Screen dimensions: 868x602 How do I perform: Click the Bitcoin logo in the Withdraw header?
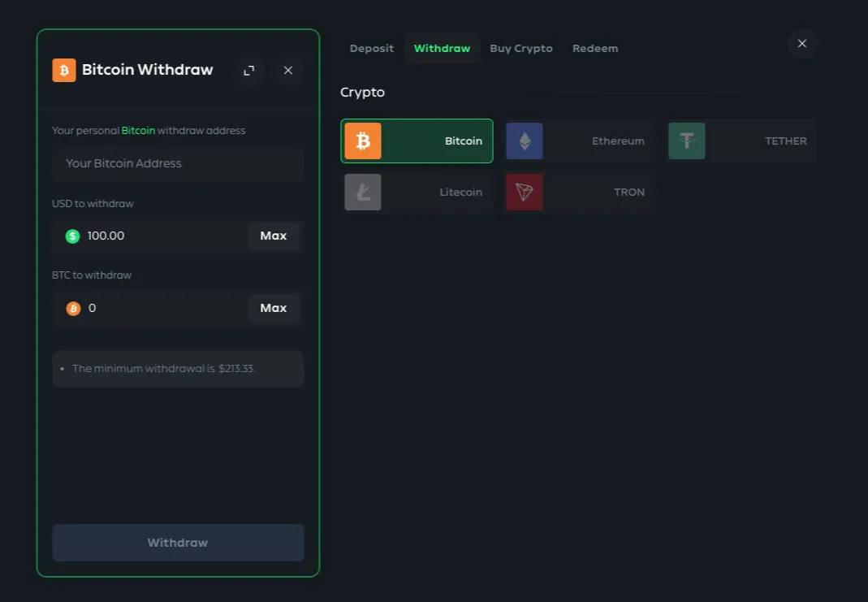pyautogui.click(x=63, y=70)
